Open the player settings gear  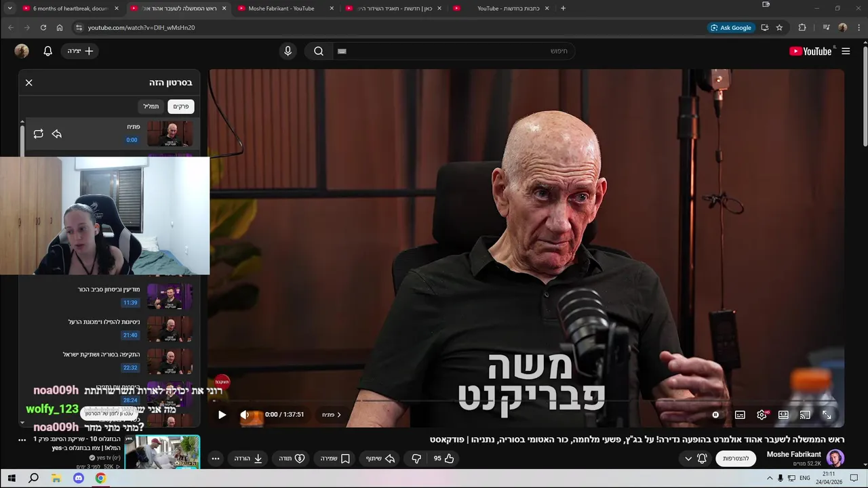762,415
